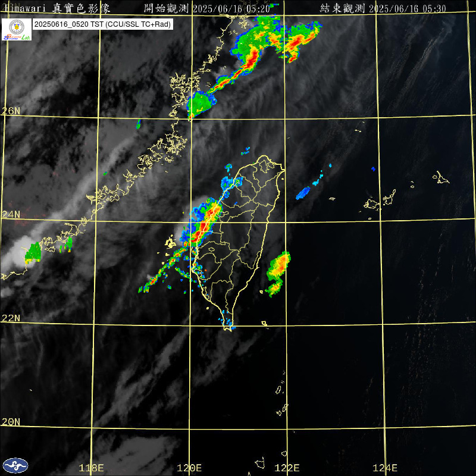Viewport: 476px width, 476px height.
Task: Select the 20250616_0520 TST (CCU/SSL TC+Rad) label
Action: (x=102, y=24)
